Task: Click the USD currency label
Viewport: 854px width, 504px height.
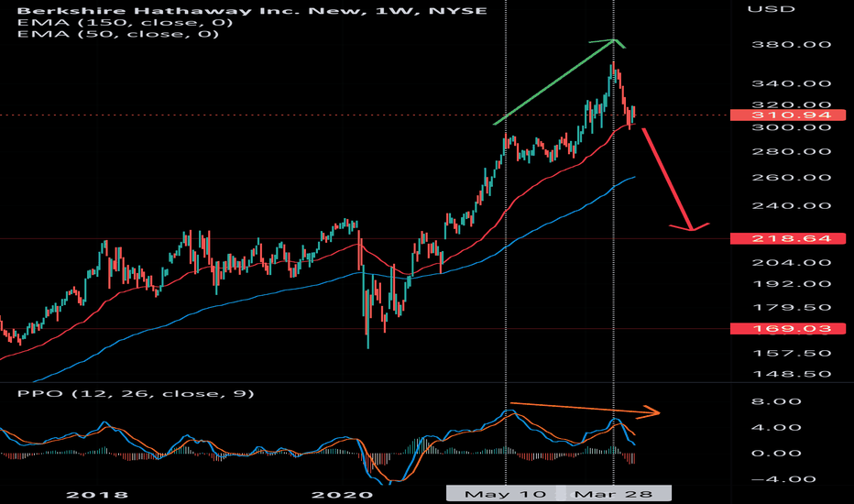Action: [771, 9]
